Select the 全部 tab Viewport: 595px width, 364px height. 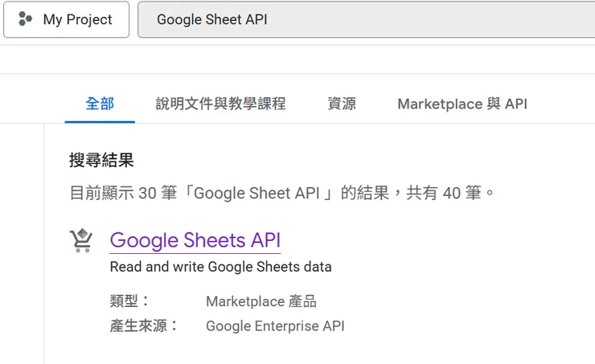pyautogui.click(x=100, y=104)
